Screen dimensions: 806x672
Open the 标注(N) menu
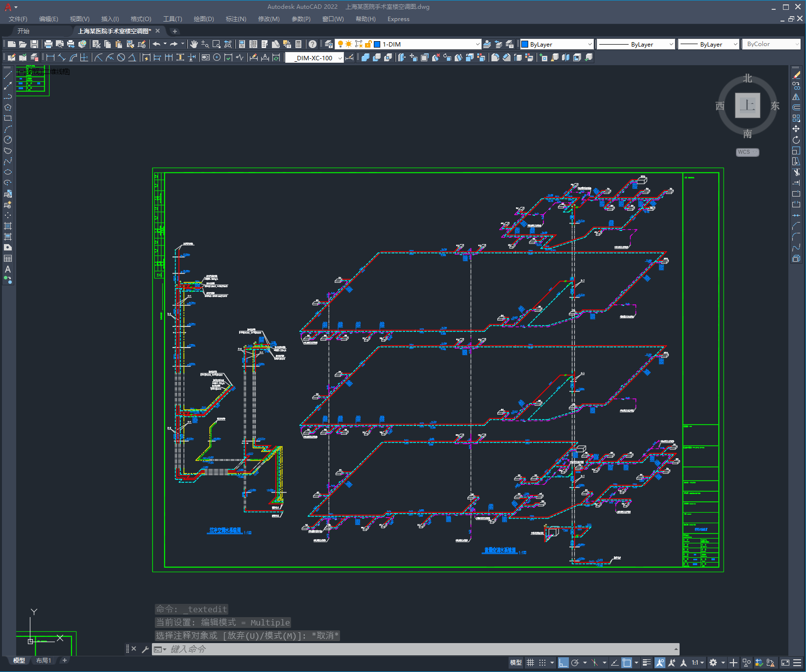(236, 19)
